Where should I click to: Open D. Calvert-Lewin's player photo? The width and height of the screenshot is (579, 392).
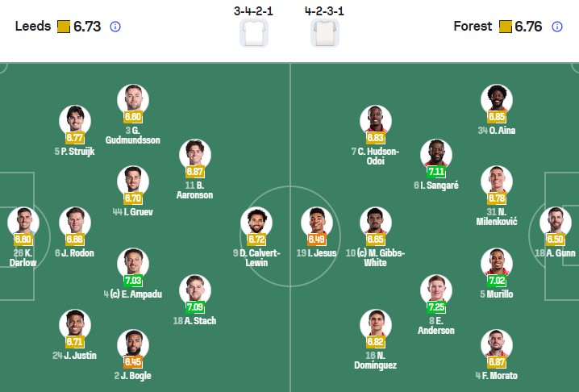point(256,222)
